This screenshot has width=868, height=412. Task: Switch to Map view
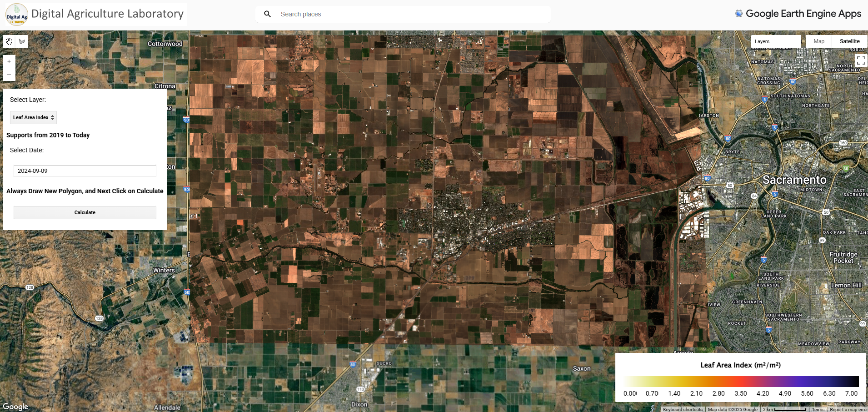[818, 41]
